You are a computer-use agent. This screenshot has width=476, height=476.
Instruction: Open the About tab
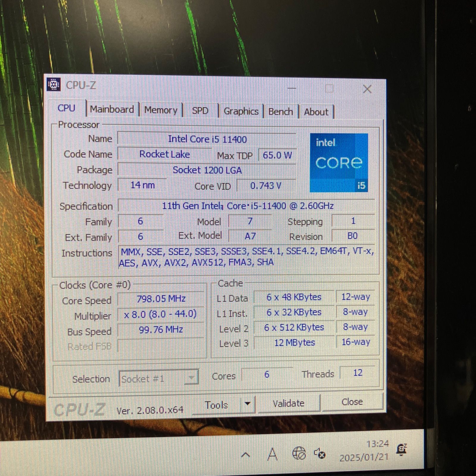[316, 112]
